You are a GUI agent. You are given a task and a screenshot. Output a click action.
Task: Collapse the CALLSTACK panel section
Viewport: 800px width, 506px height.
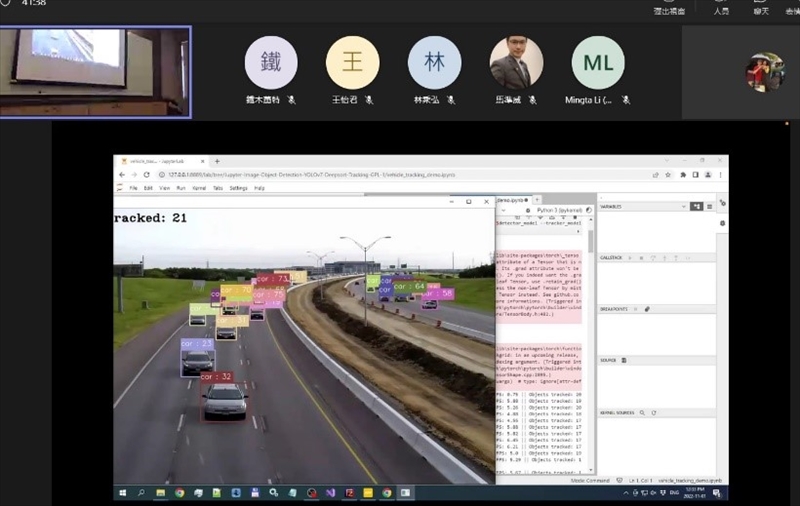(610, 258)
